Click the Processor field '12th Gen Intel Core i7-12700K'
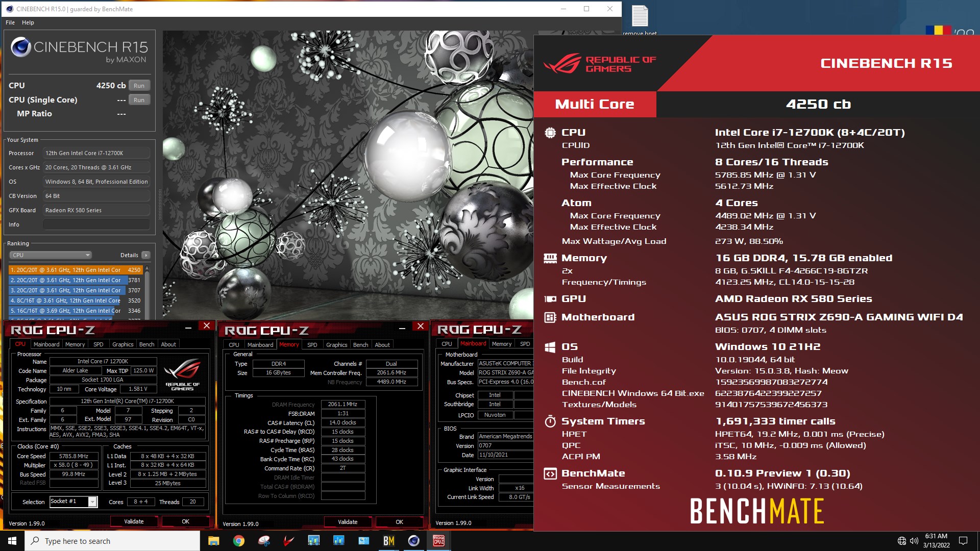 96,153
